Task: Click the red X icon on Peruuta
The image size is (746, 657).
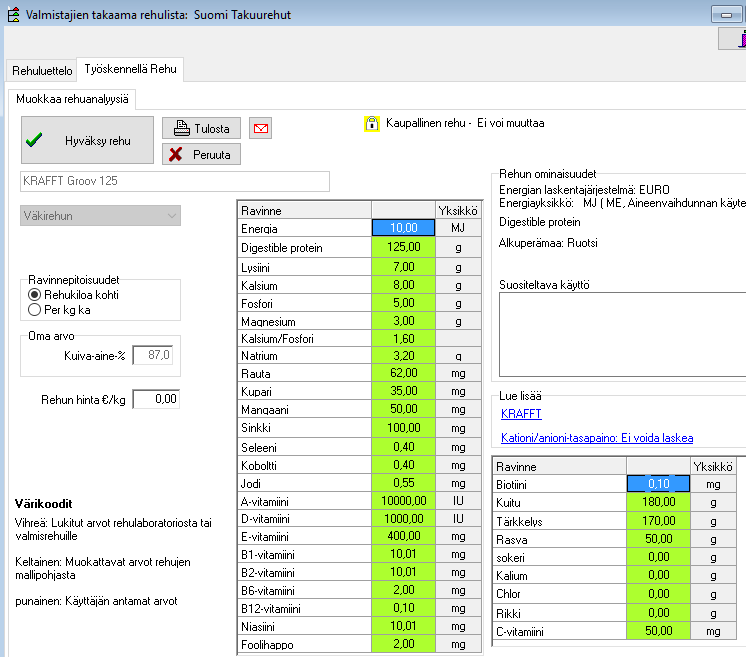Action: point(176,154)
